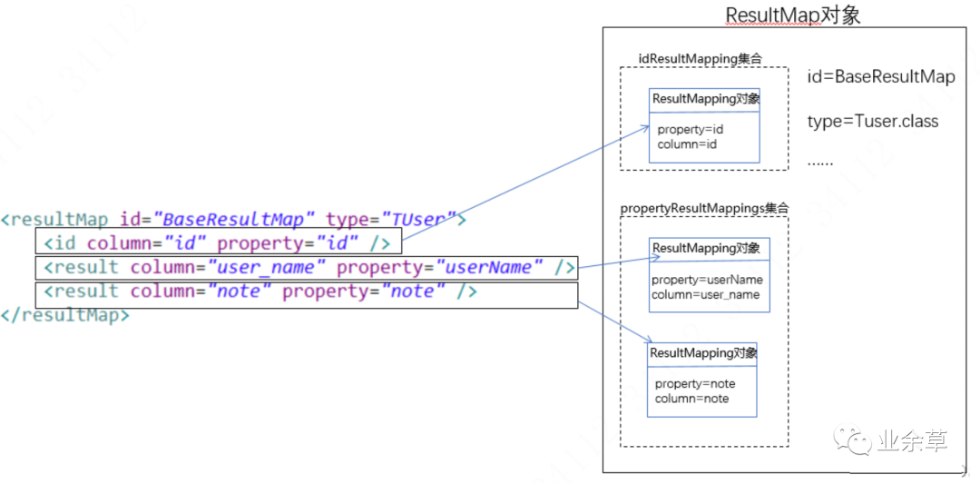Select the ResultMap对象 title text
The width and height of the screenshot is (980, 484).
coord(792,15)
